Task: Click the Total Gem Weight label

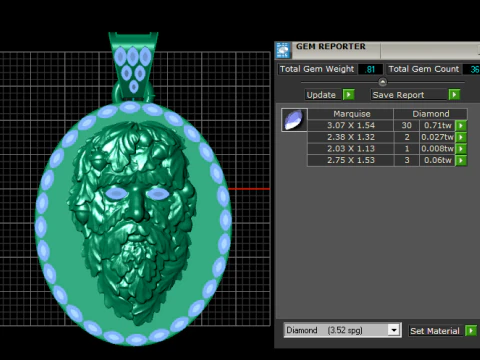Action: tap(317, 69)
